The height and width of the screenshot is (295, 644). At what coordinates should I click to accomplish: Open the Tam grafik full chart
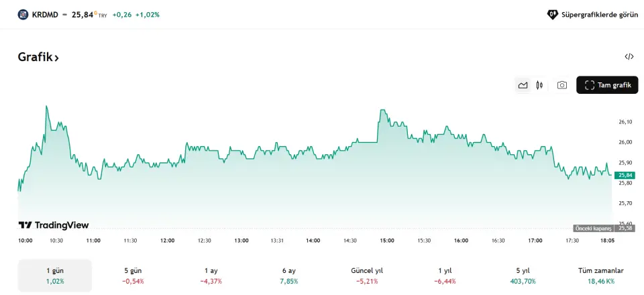pyautogui.click(x=607, y=85)
